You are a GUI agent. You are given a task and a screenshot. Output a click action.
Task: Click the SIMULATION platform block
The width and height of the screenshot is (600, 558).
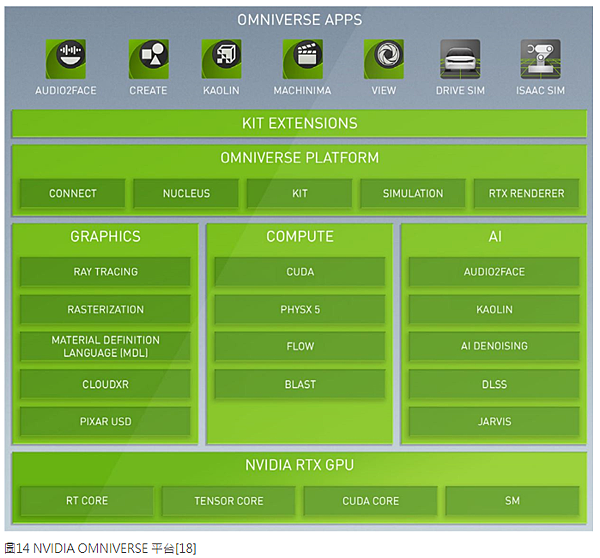pos(413,193)
